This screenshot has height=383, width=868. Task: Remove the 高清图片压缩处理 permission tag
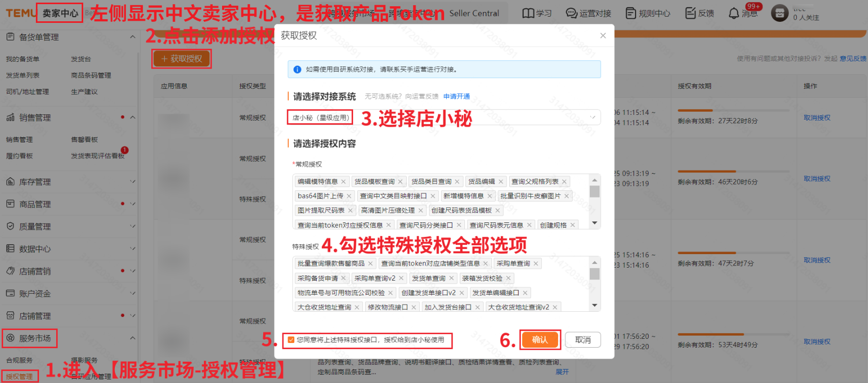pos(420,210)
